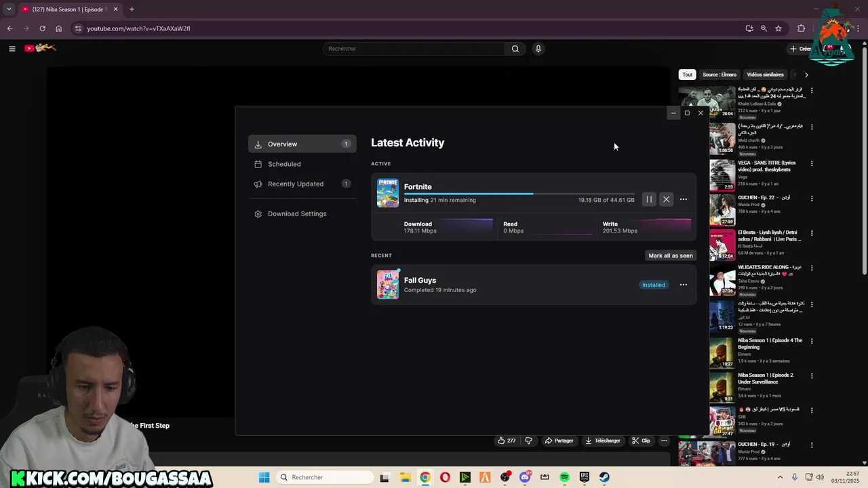This screenshot has height=488, width=868.
Task: Open options for El Besta video
Action: click(812, 233)
